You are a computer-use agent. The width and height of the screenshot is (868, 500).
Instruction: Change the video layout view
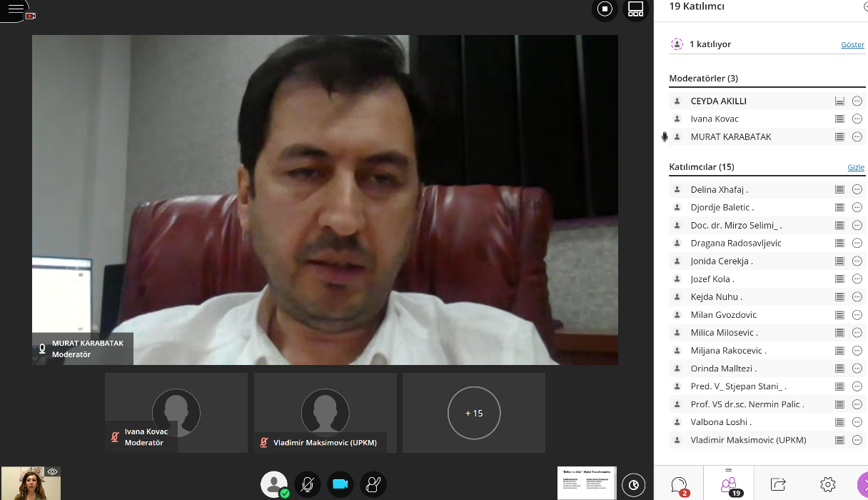635,9
